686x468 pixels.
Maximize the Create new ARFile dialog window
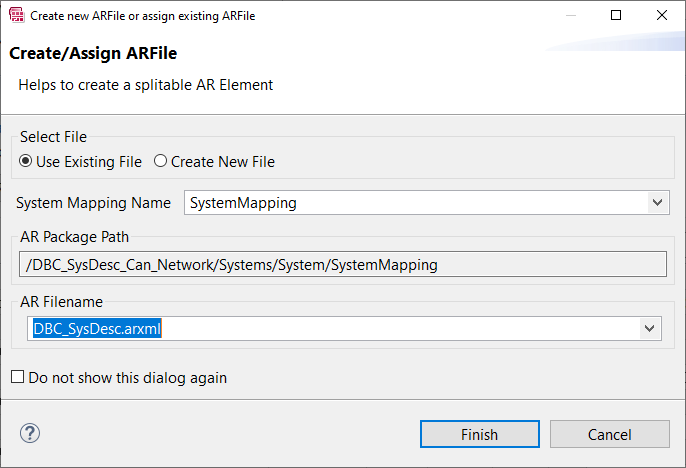[x=616, y=15]
